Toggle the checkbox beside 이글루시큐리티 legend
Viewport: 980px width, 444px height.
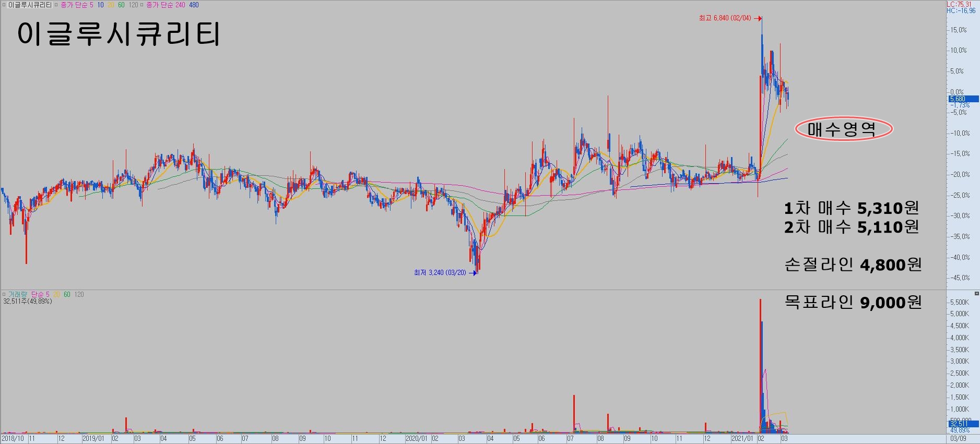tap(4, 5)
